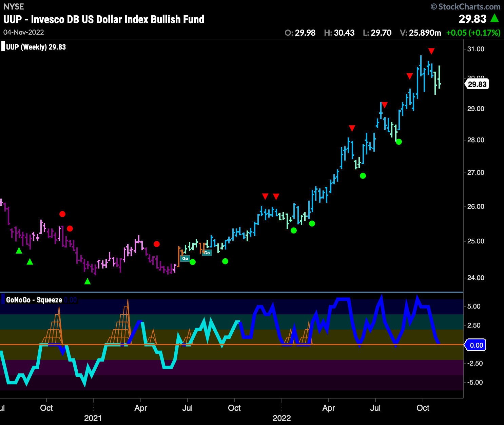Click the red circle marker just above 25.00 in 2020
Viewport: 504px width, 425px height.
[x=70, y=229]
